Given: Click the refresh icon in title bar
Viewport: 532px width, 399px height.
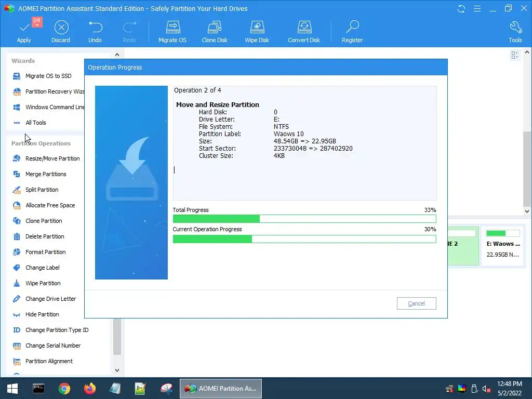Looking at the screenshot, I should (461, 8).
